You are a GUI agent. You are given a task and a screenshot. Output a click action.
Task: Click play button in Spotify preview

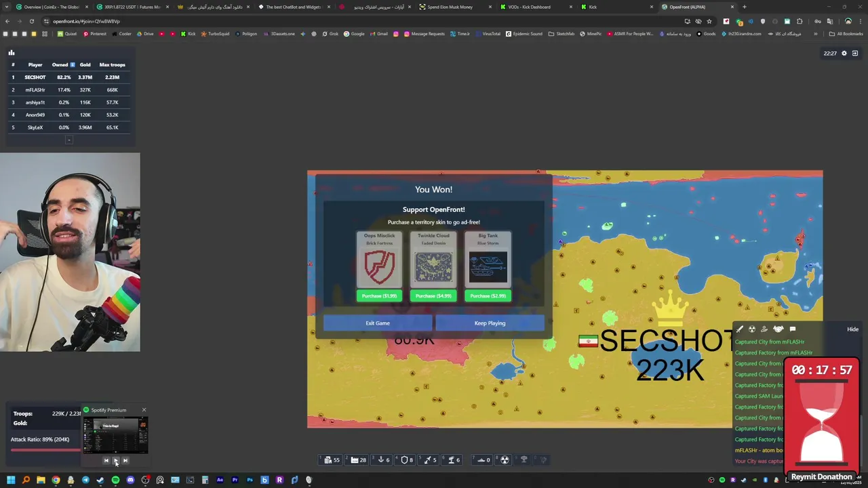[x=115, y=460]
